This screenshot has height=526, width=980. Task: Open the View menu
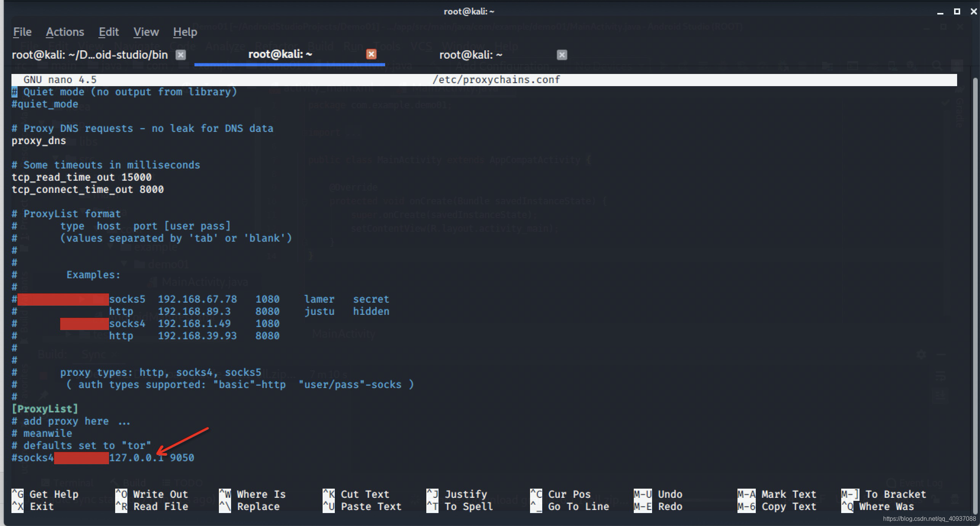[146, 32]
